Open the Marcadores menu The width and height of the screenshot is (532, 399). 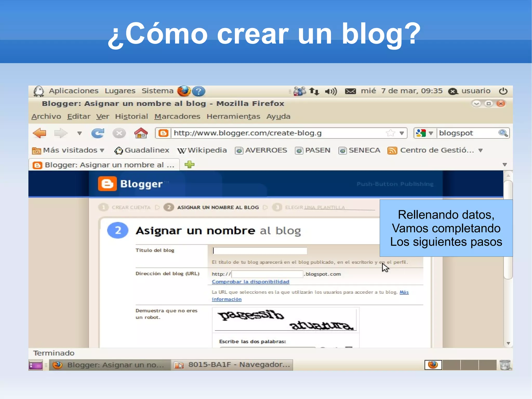click(x=177, y=116)
